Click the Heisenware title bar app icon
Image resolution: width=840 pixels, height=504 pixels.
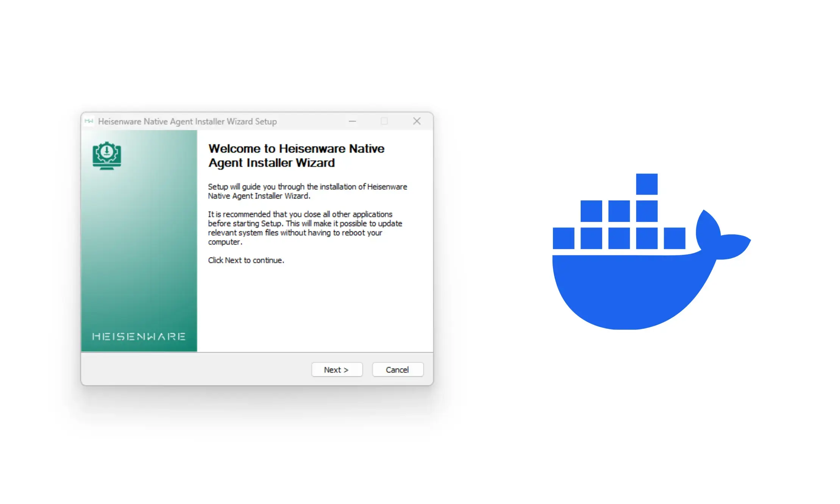(x=89, y=121)
